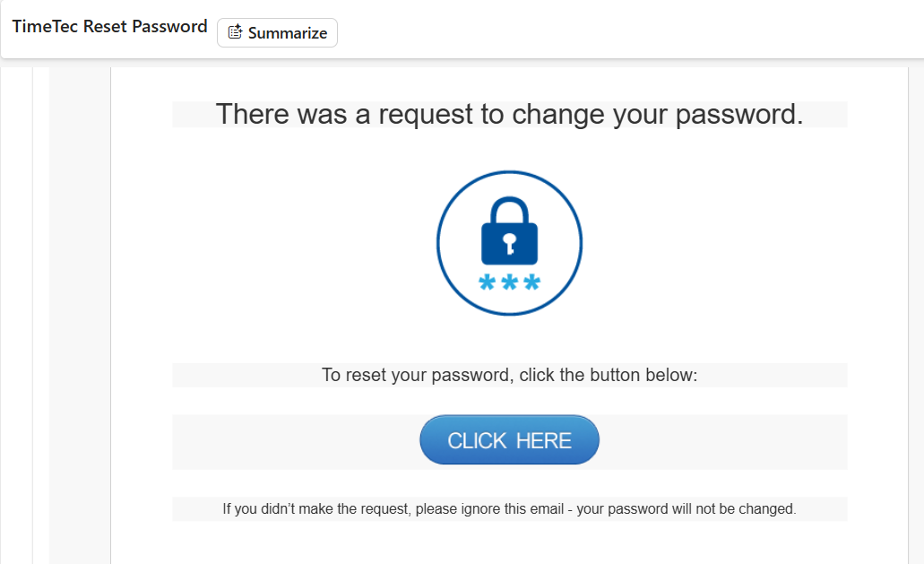
Task: Select the "TimeTec Reset Password" subject title
Action: coord(109,27)
